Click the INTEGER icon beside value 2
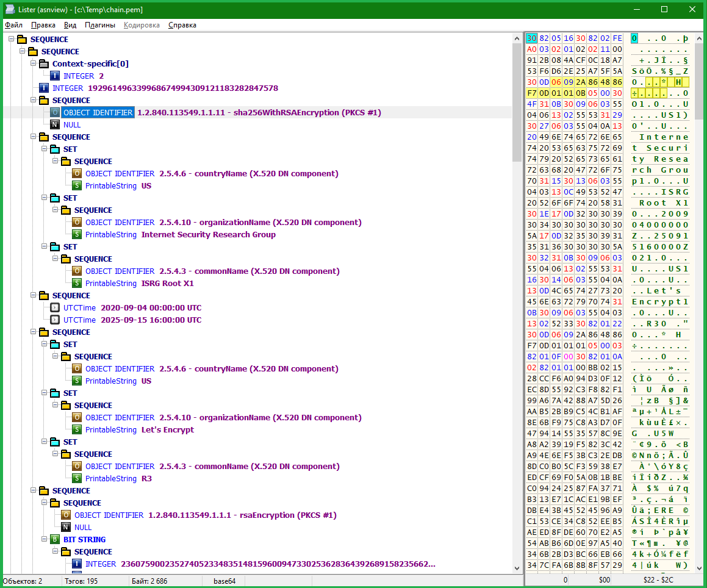The height and width of the screenshot is (588, 707). click(55, 76)
